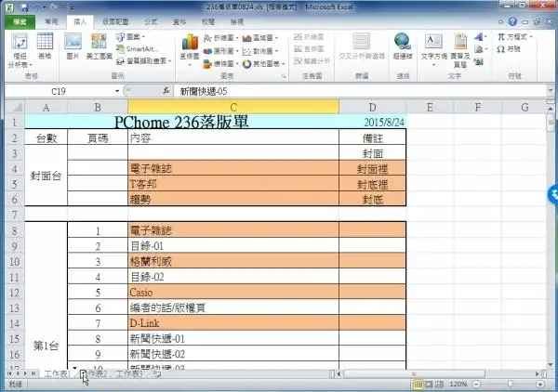Select the 工作表3 sheet tab
The image size is (558, 392).
click(x=129, y=373)
